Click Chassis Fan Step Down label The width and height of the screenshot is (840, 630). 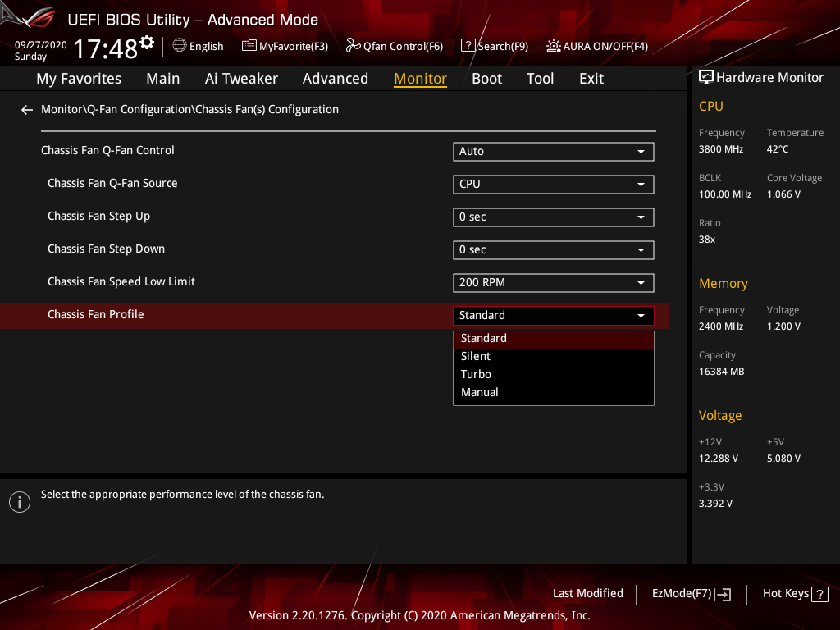[x=106, y=249]
